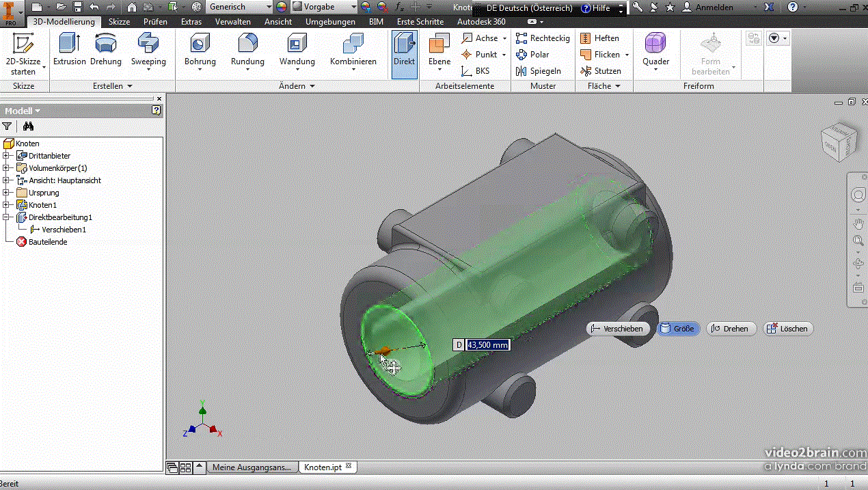Click the Drehen direct edit button
The image size is (868, 490).
tap(731, 329)
